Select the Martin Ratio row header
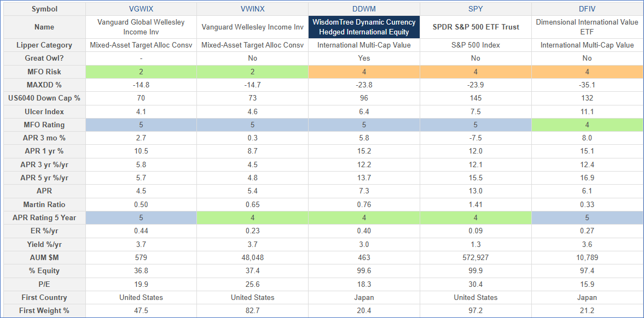Viewport: 644px width, 318px height. (x=44, y=204)
